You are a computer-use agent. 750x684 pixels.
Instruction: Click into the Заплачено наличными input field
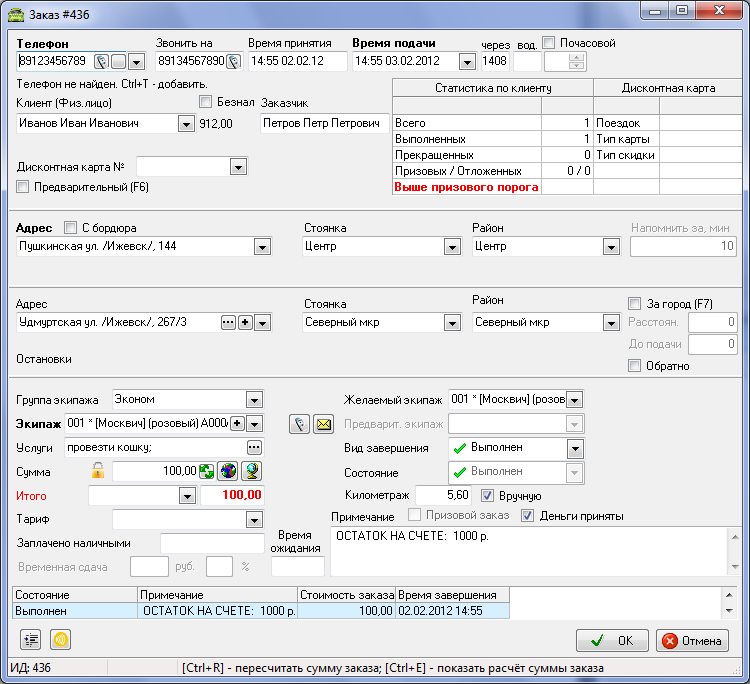pyautogui.click(x=211, y=543)
